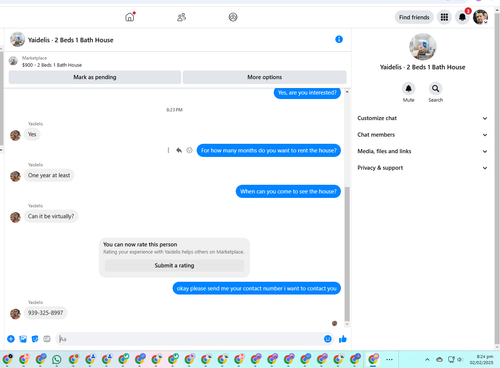Open the large listing profile picture in the sidebar
Screen dimensions: 500x368
[x=422, y=47]
